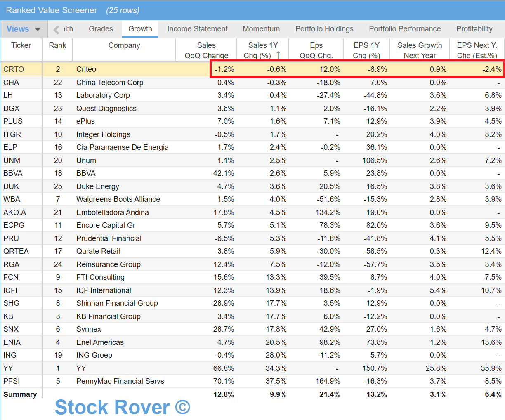Open the Portfolio Holdings tab

(324, 29)
